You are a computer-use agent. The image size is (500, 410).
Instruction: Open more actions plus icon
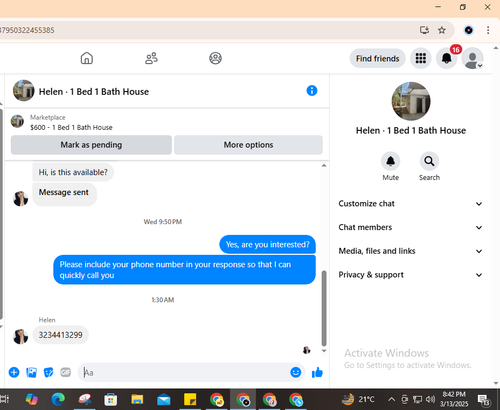tap(14, 372)
